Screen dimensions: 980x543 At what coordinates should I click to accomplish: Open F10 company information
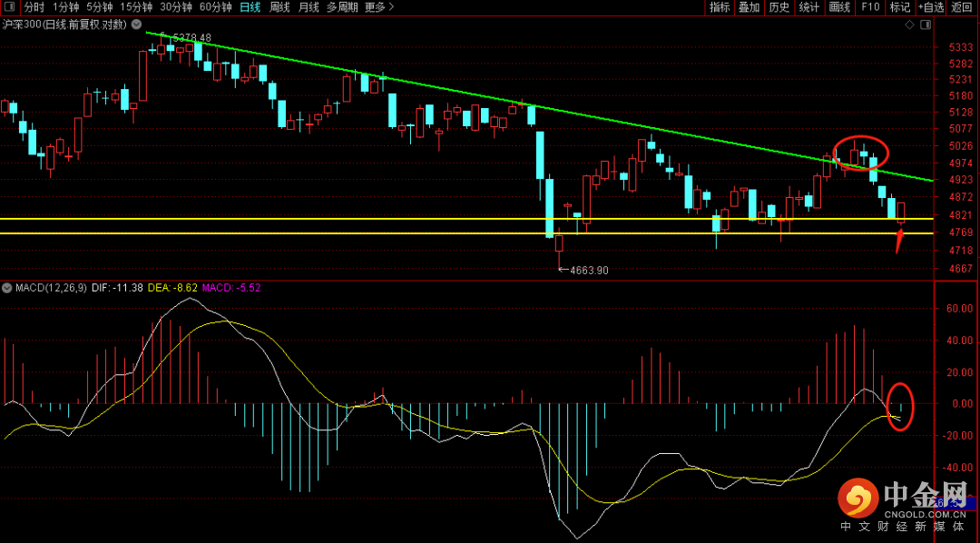[x=870, y=7]
